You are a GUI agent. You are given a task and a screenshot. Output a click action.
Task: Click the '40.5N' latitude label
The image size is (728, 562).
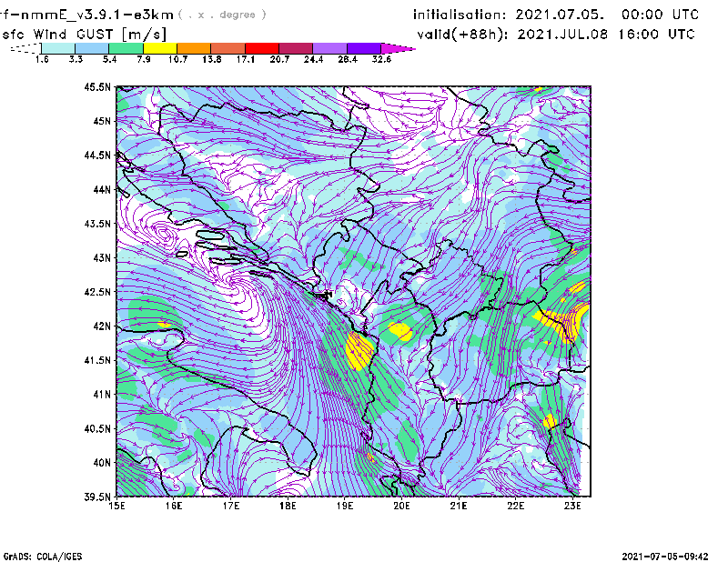coord(97,429)
